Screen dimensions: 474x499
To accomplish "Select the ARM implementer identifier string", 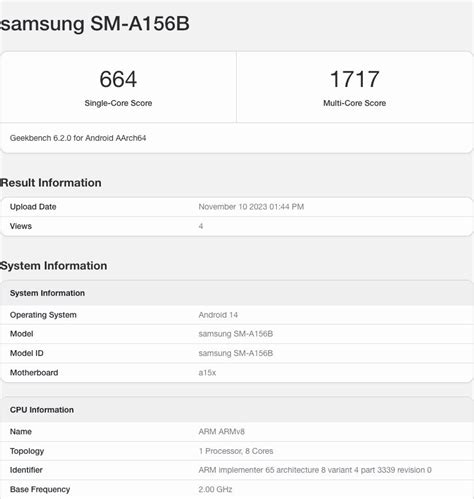I will (315, 470).
